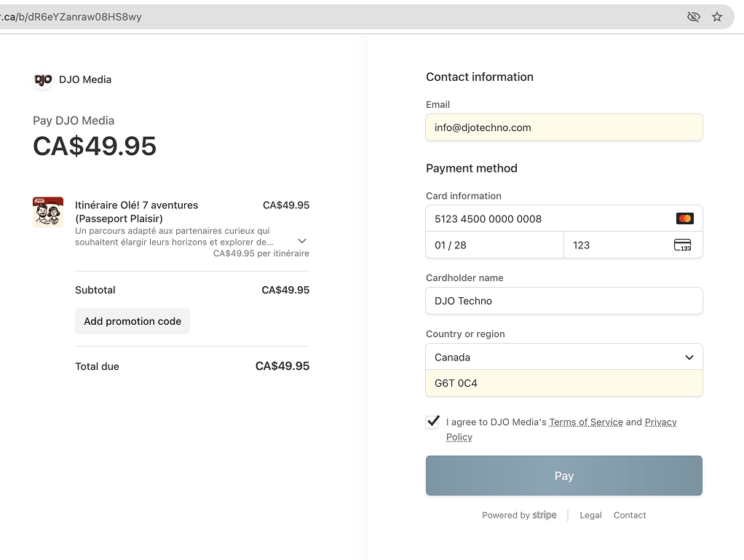The height and width of the screenshot is (560, 744).
Task: Click the Passeport Plaisir product thumbnail
Action: (48, 212)
